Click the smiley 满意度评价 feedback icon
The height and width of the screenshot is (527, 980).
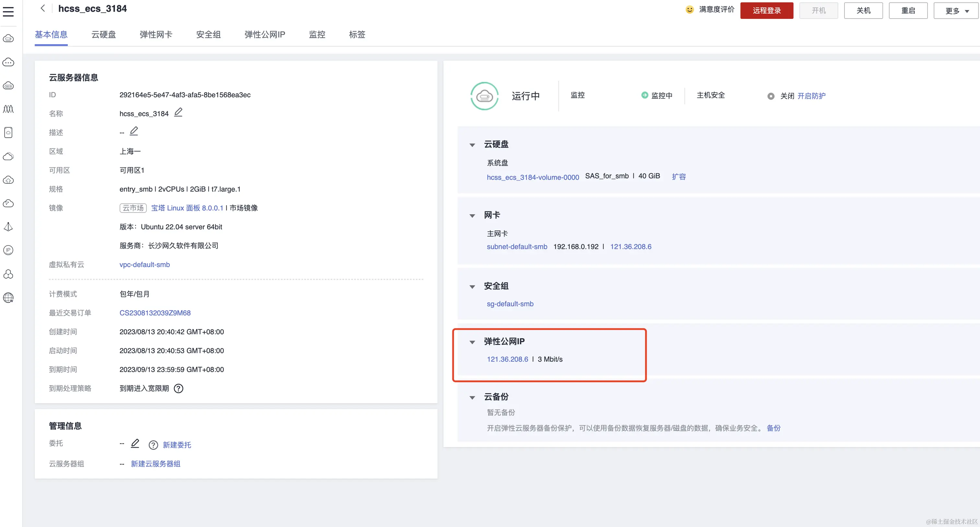click(x=689, y=9)
